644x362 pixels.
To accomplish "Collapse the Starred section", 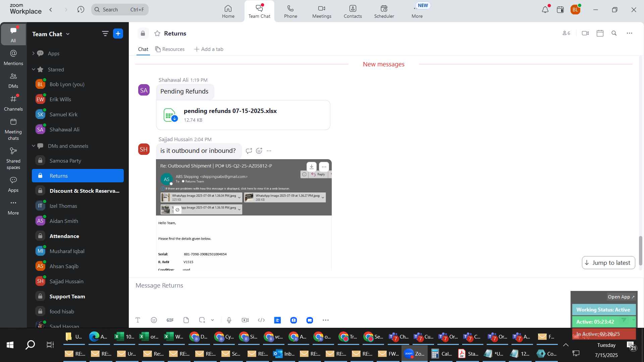I will (34, 69).
